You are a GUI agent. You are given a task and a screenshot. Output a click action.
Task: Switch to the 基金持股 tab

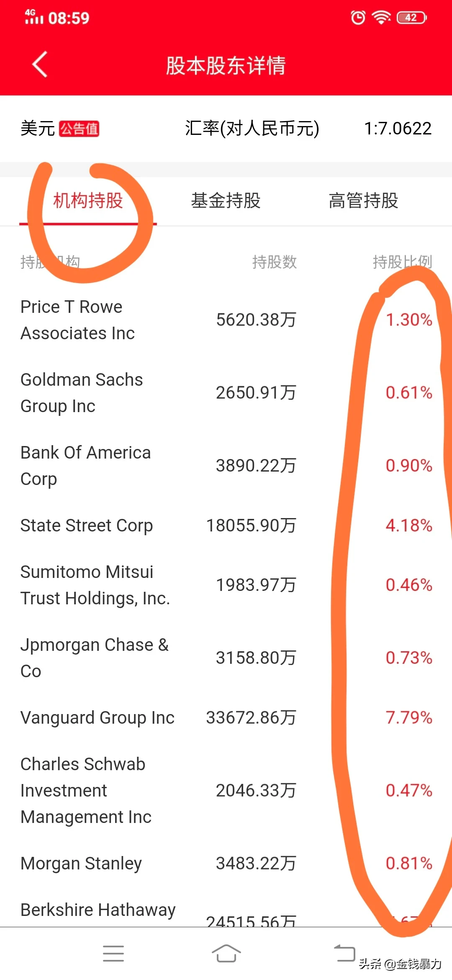click(226, 201)
